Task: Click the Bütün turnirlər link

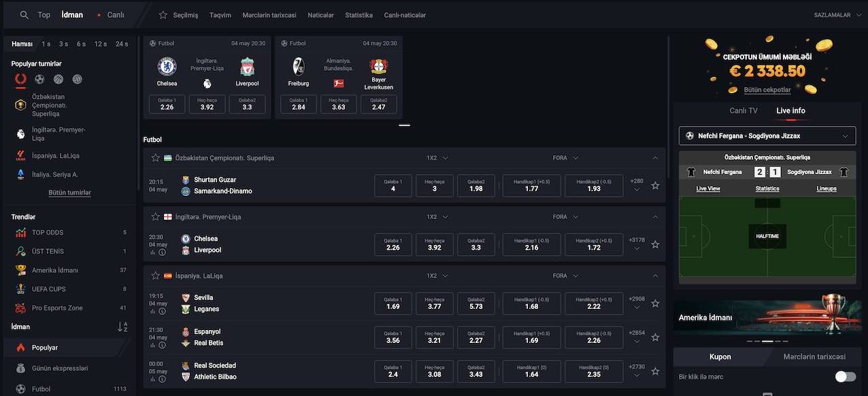Action: (69, 193)
